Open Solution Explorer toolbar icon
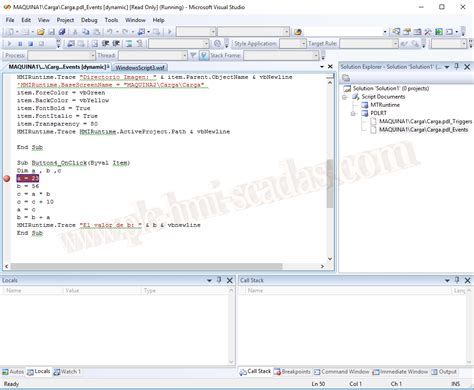This screenshot has width=474, height=390. coord(396,32)
